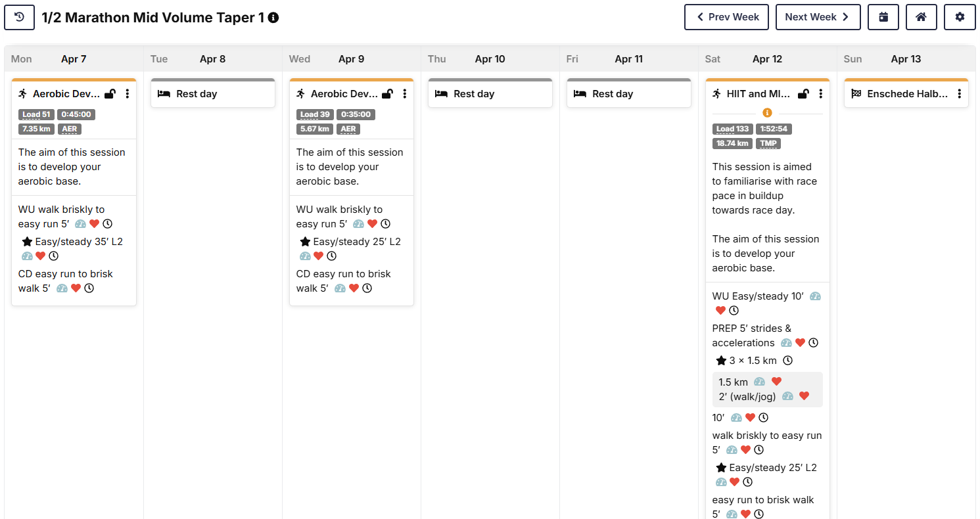Toggle the unlock icon on Wednesday's session

tap(388, 94)
